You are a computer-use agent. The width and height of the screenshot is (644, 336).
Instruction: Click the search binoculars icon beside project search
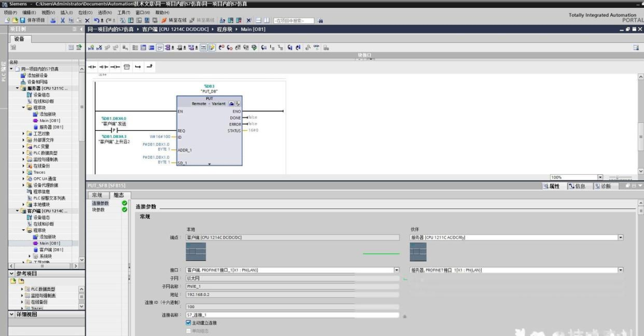[320, 20]
